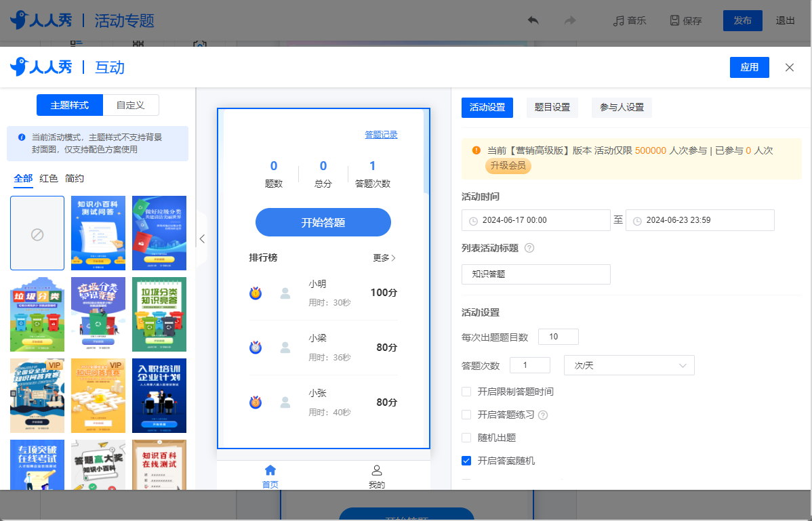Image resolution: width=812 pixels, height=521 pixels.
Task: Open the 题目设置 tab
Action: point(552,108)
